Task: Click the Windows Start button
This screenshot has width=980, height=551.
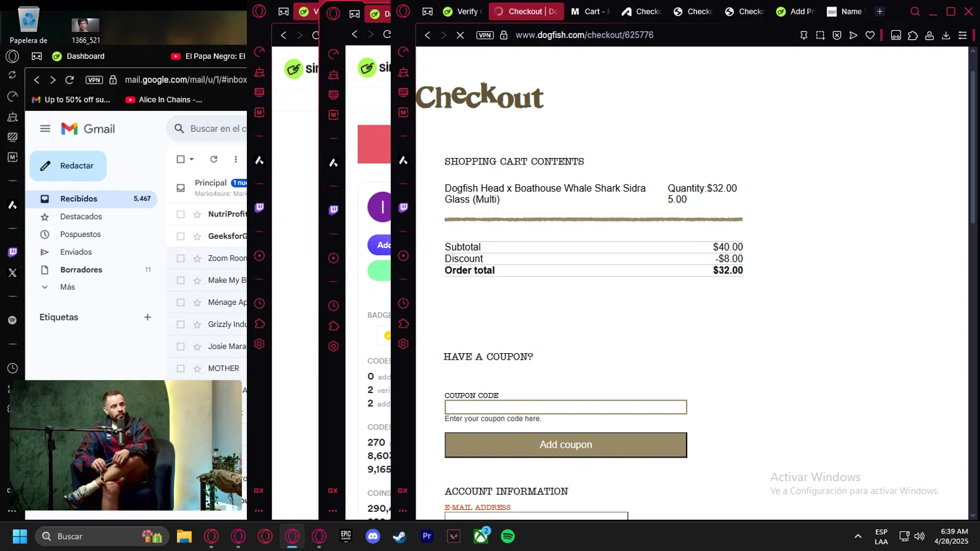Action: (x=20, y=537)
